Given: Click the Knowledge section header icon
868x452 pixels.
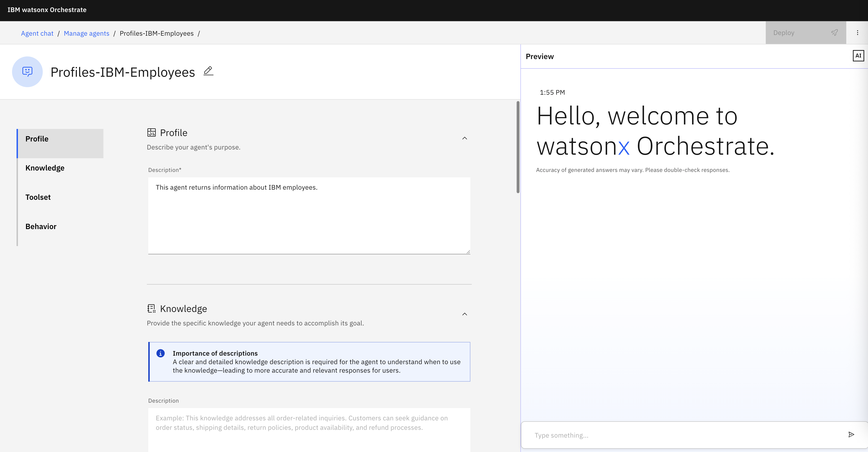Looking at the screenshot, I should pos(151,308).
